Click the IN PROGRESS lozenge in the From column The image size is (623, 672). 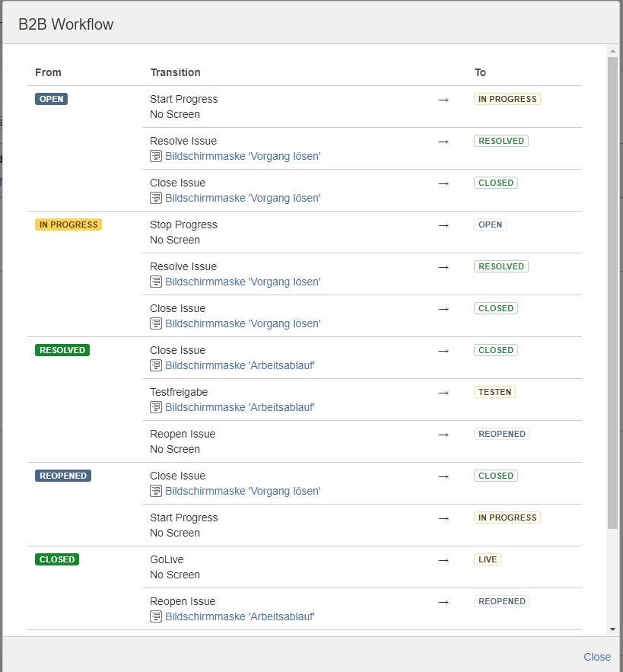68,224
